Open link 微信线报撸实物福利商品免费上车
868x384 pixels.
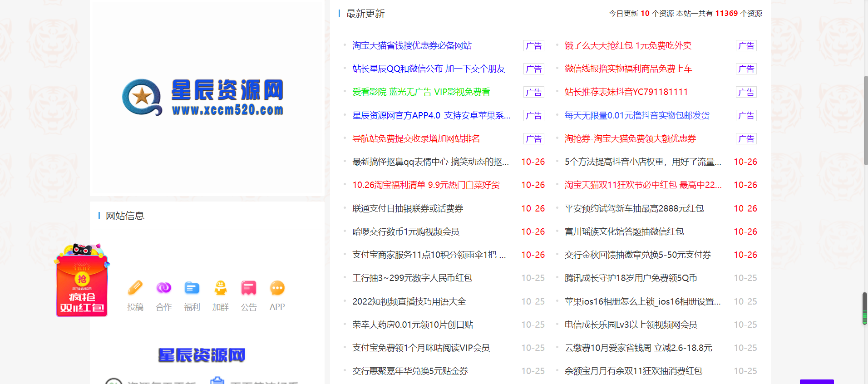628,69
